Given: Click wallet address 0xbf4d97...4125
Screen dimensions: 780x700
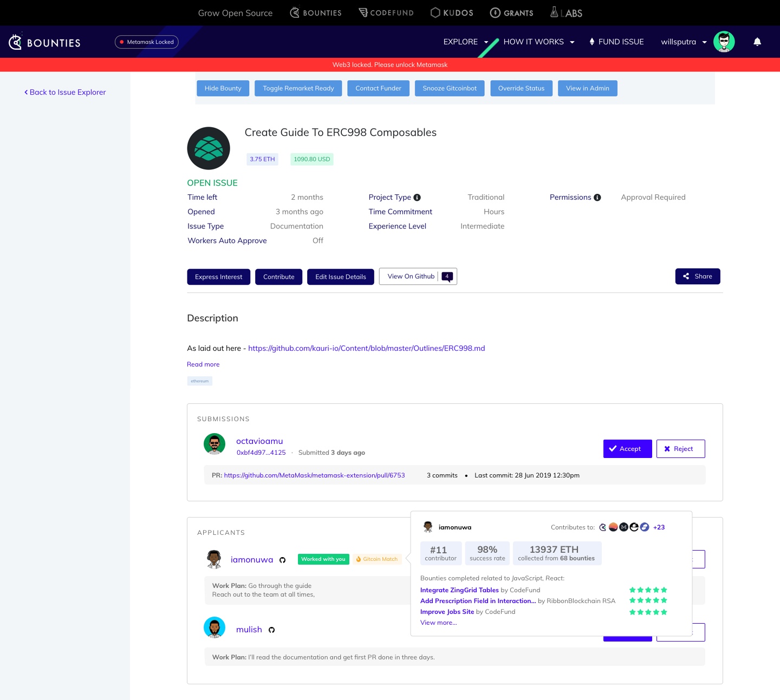Looking at the screenshot, I should coord(261,453).
